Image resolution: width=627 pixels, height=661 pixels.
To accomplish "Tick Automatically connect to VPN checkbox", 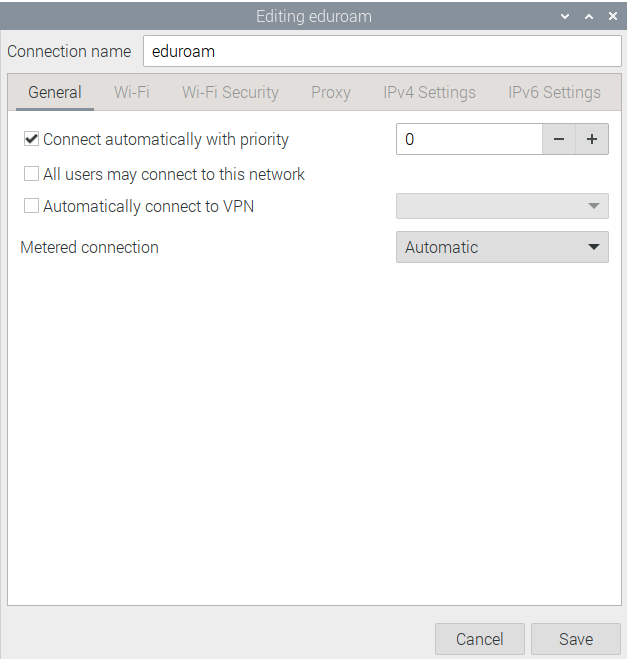I will pos(32,206).
